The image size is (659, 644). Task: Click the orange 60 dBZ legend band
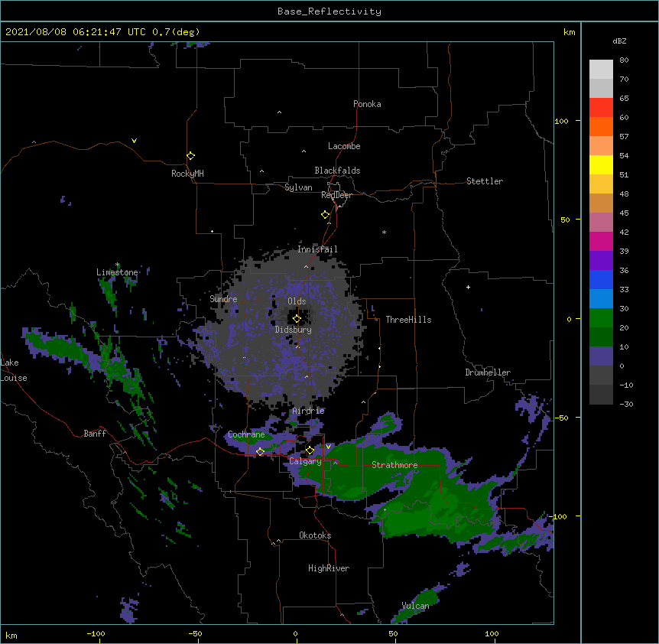(x=601, y=126)
